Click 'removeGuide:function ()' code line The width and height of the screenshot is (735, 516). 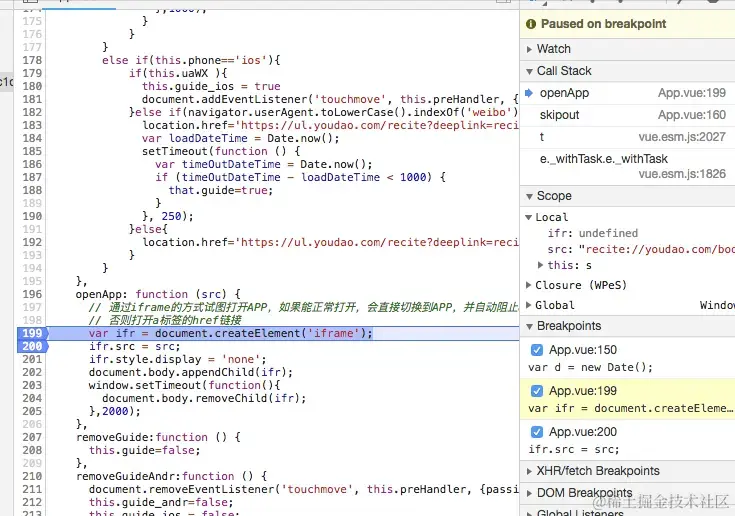tap(158, 437)
